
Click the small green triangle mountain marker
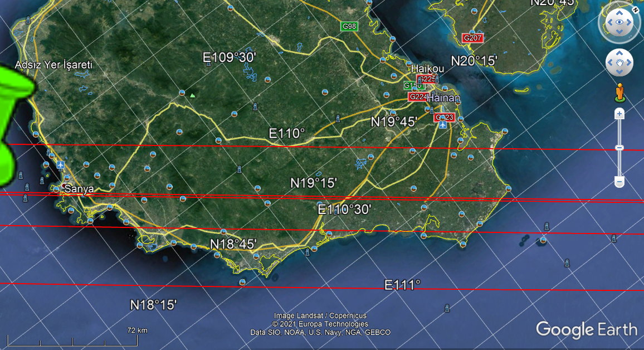click(193, 95)
